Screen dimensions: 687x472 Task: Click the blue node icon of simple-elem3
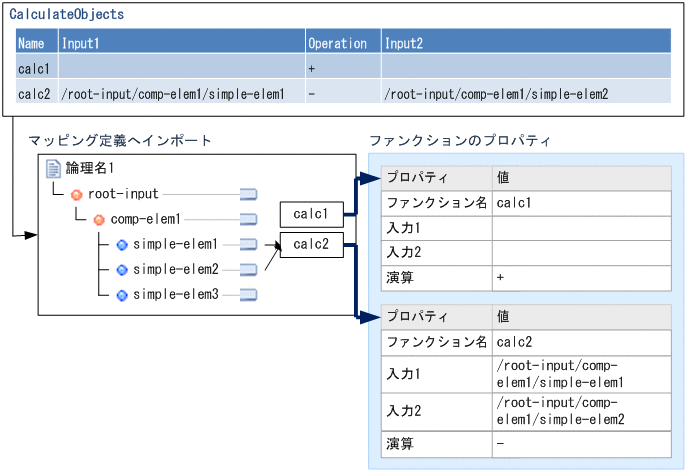click(x=122, y=295)
